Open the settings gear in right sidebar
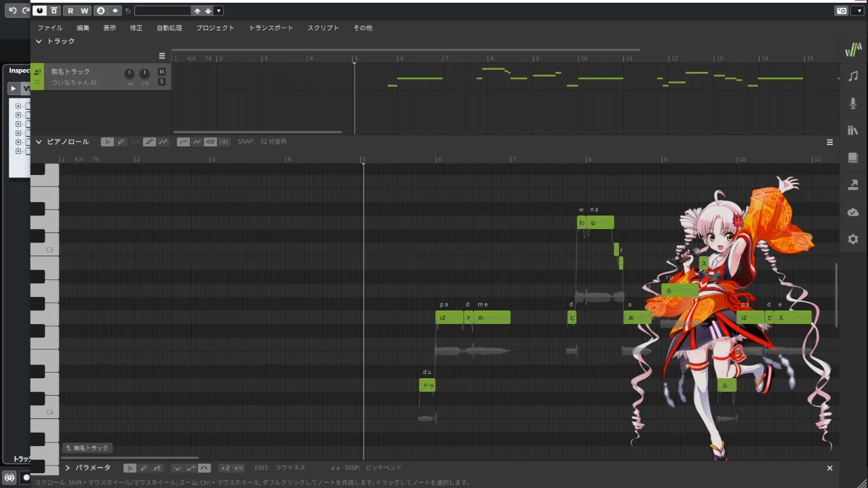The height and width of the screenshot is (488, 868). tap(853, 239)
